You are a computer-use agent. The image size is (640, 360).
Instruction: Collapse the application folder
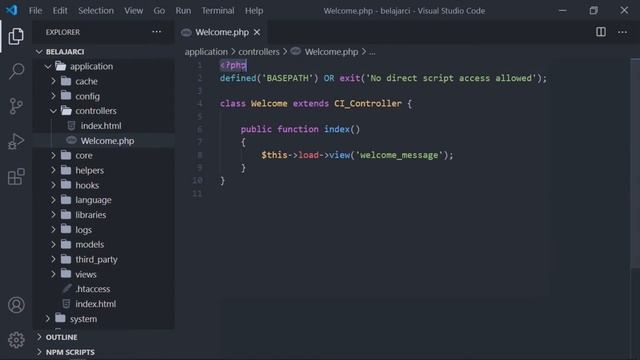48,66
